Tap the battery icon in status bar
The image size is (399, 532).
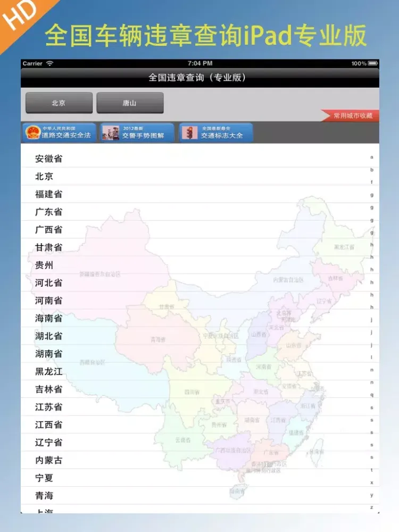373,63
